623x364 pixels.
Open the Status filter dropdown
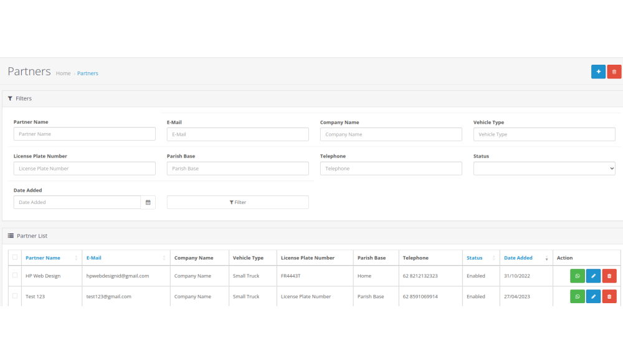(544, 169)
